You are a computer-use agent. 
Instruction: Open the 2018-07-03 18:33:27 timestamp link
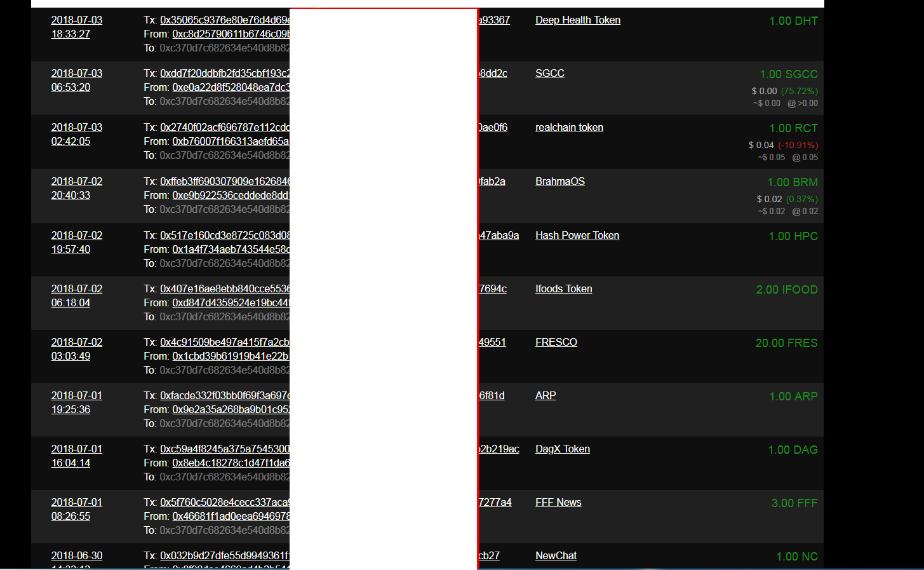point(77,27)
